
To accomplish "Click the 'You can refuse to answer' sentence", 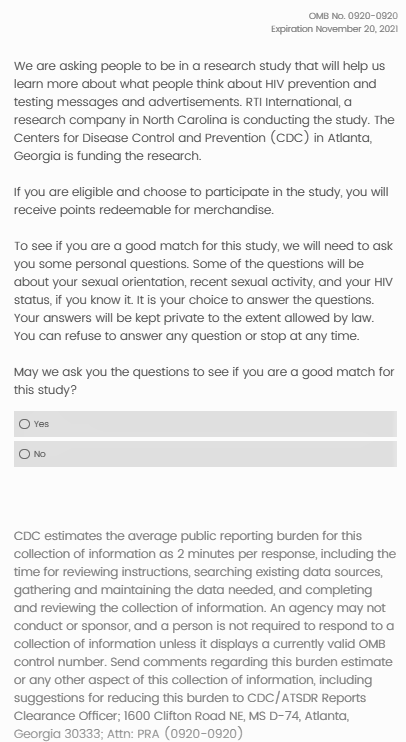I will click(186, 336).
